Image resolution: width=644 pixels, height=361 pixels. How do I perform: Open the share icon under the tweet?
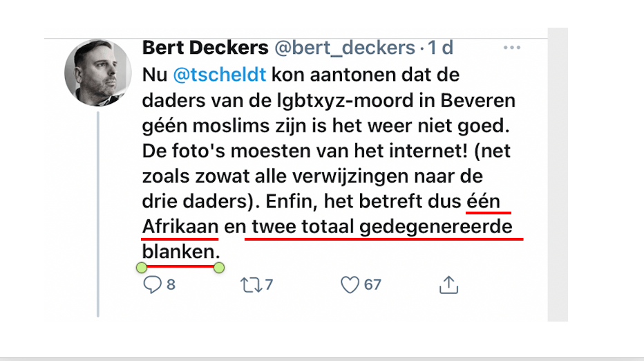449,284
